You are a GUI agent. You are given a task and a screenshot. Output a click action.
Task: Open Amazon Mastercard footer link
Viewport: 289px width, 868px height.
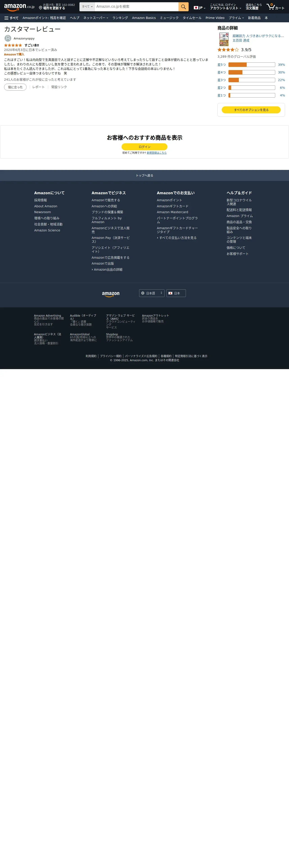point(172,212)
